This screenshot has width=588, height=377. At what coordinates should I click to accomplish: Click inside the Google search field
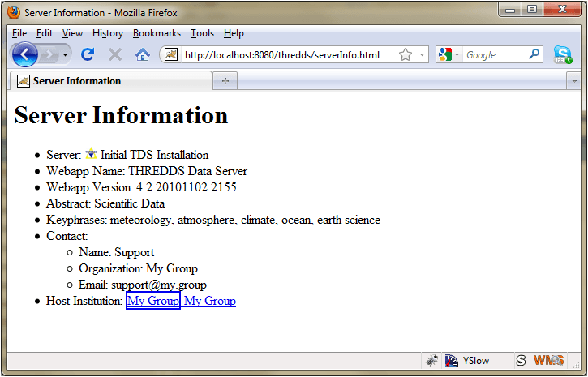coord(495,55)
